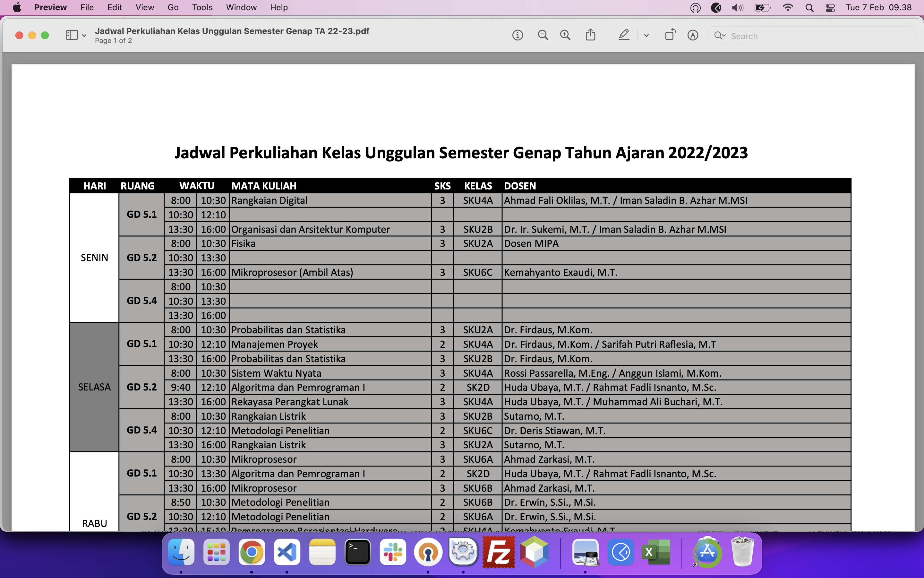Open the Wi-Fi menu bar icon
Screen dimensions: 924x578
point(787,8)
